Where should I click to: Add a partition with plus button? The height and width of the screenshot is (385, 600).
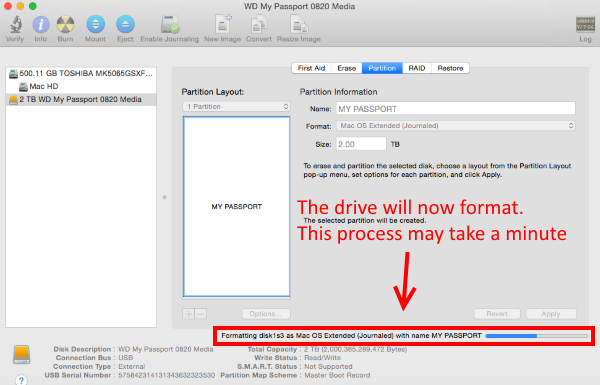pyautogui.click(x=189, y=314)
